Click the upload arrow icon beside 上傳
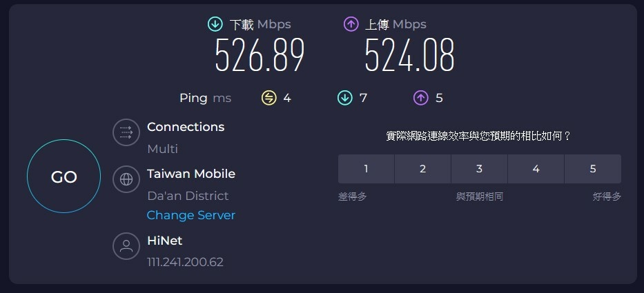This screenshot has height=293, width=644. coord(351,24)
